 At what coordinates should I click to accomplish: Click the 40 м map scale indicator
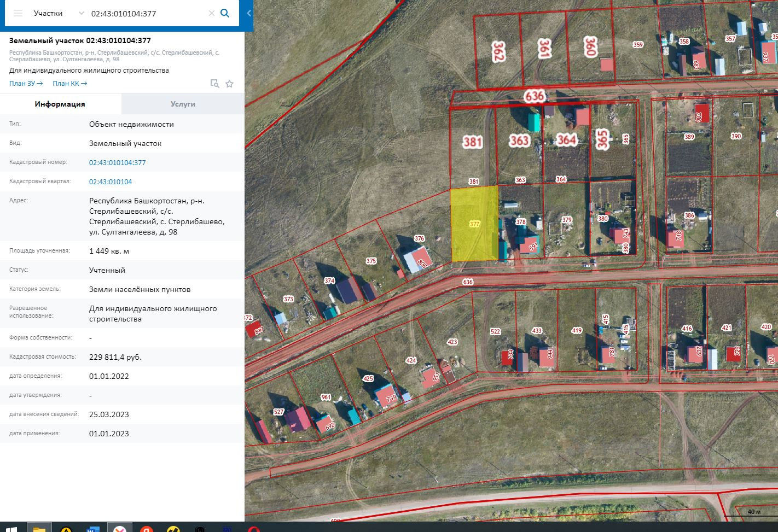point(753,512)
